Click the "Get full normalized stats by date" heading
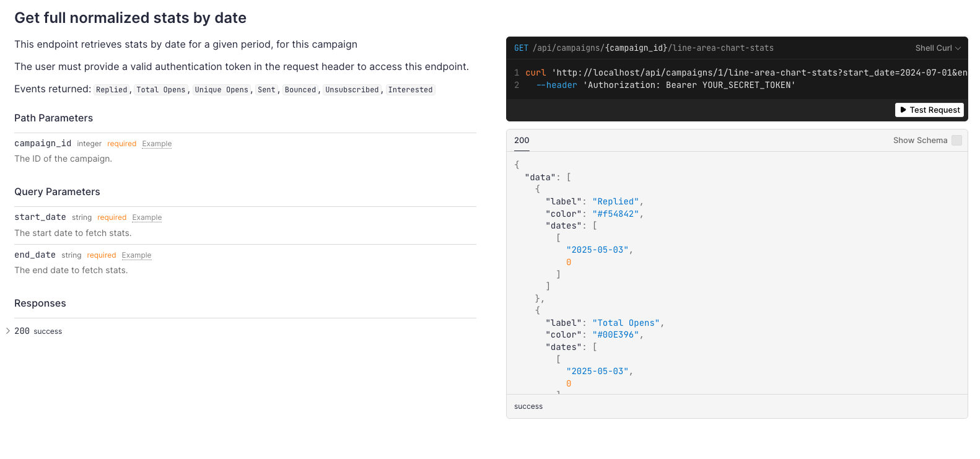Viewport: 980px width, 459px height. coord(130,18)
